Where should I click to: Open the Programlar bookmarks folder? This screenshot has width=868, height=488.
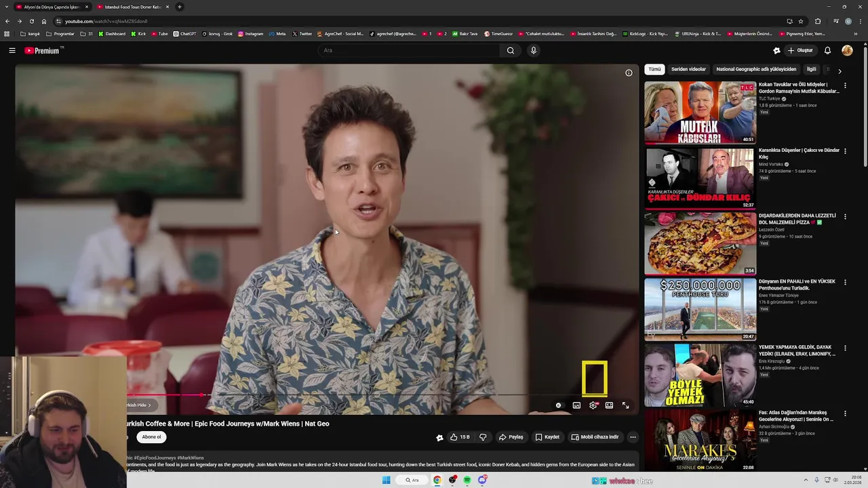(60, 34)
